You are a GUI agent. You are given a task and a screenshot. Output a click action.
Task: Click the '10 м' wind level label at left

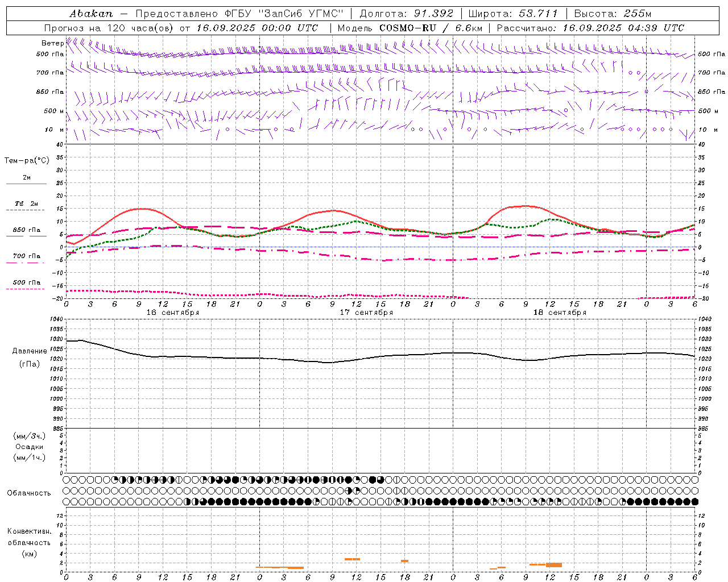click(x=55, y=130)
